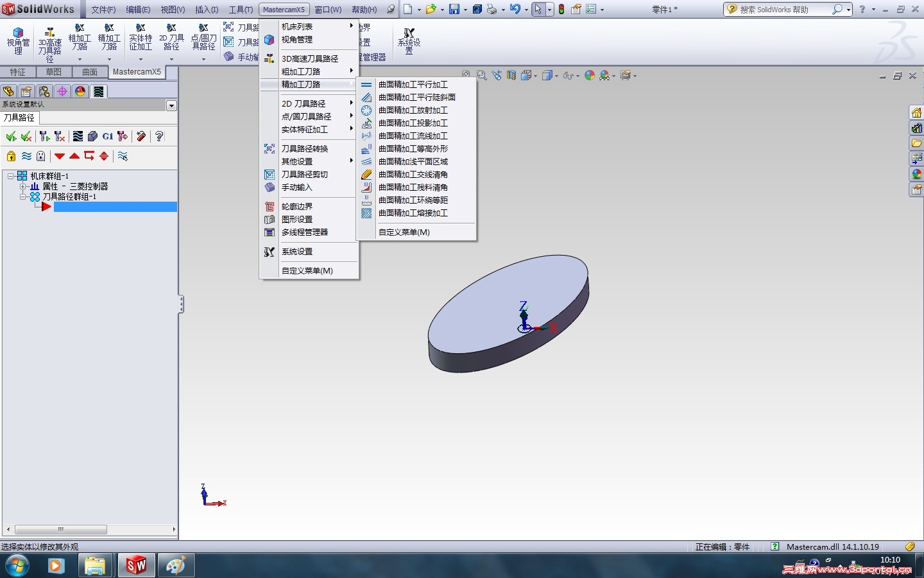Open the 视角管理 toolbar button
924x578 pixels.
[18, 41]
